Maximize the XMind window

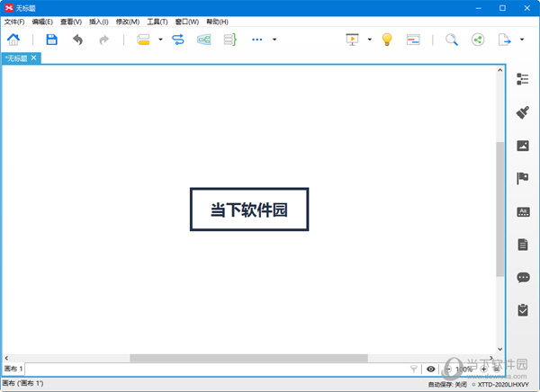502,8
